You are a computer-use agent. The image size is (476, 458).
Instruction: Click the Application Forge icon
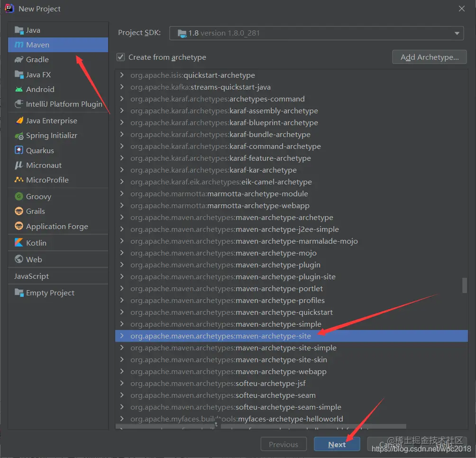[x=19, y=226]
